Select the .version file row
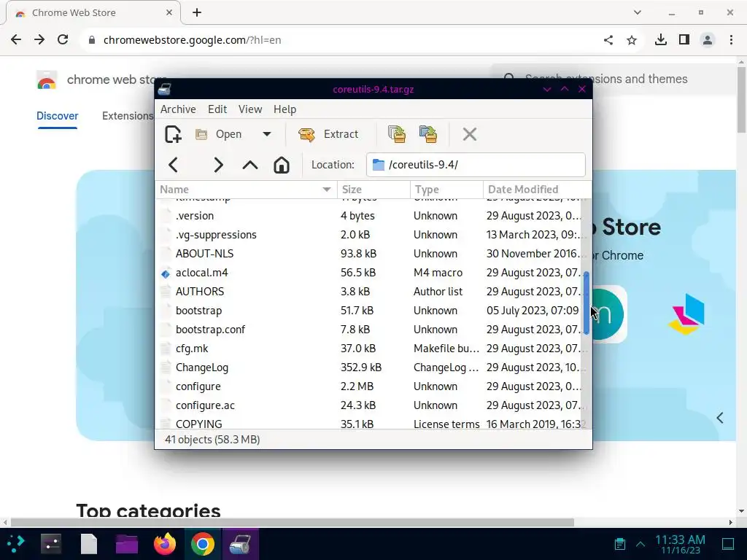 (369, 216)
